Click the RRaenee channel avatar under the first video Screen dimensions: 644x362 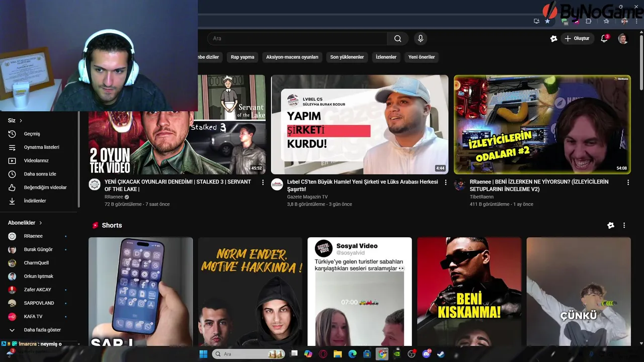coord(95,185)
